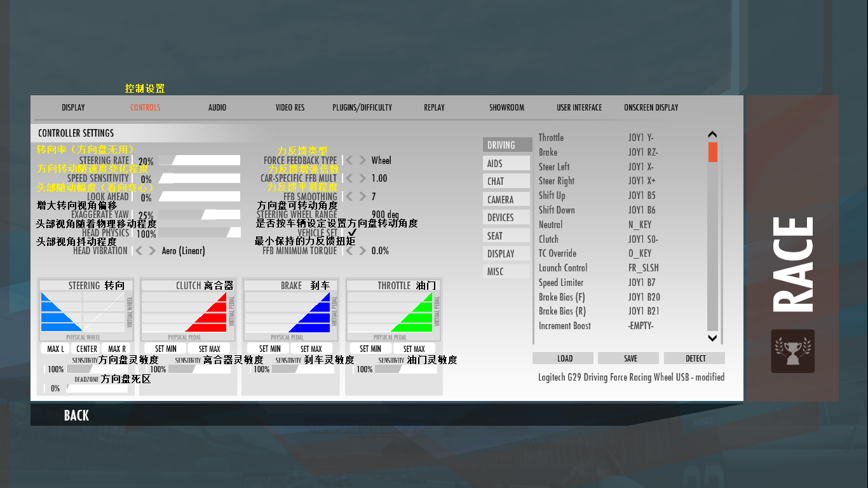Select the Clutch binding JOY1 S0-

pyautogui.click(x=643, y=240)
